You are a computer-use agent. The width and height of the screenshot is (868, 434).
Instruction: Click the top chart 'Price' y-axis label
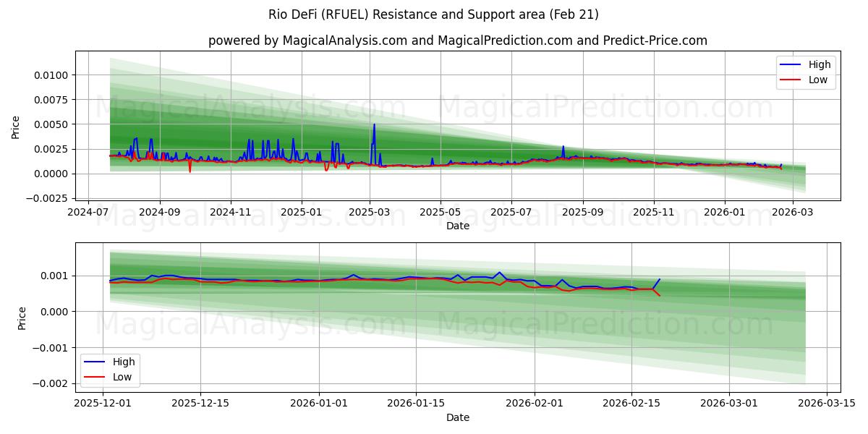(x=16, y=127)
